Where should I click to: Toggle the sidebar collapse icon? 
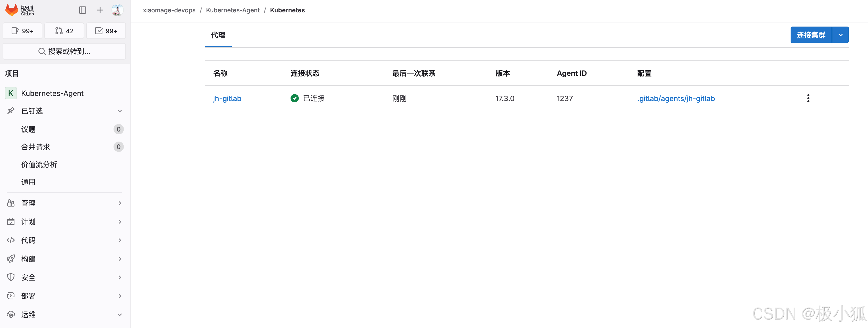[83, 10]
